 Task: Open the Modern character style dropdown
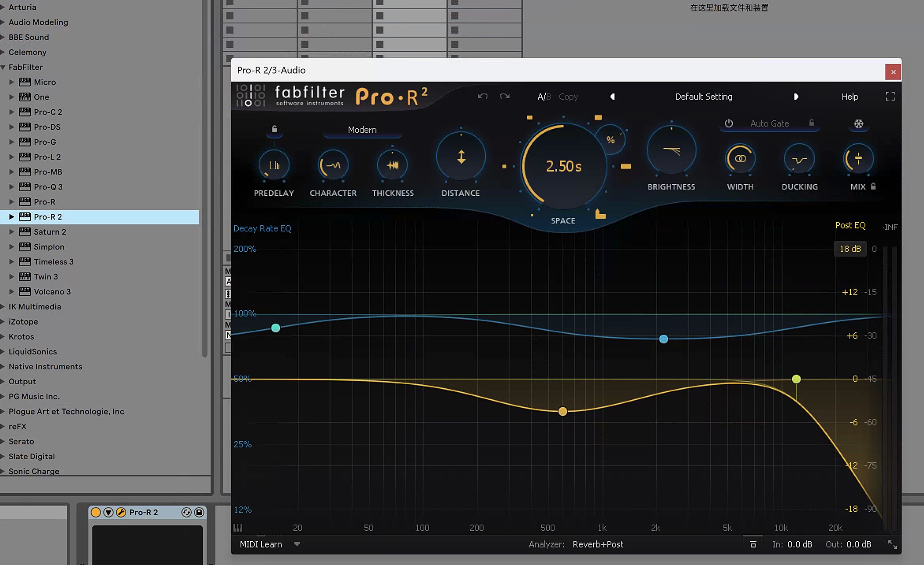[362, 130]
